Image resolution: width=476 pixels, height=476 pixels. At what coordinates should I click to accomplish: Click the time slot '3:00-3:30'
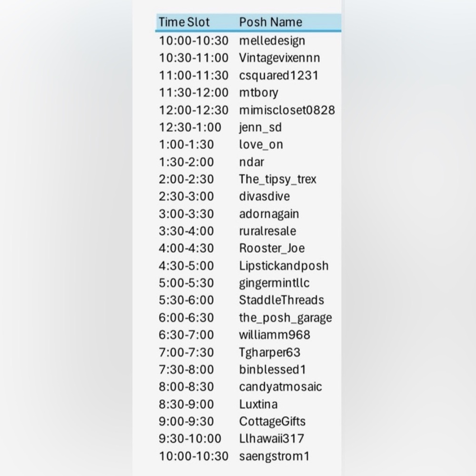coord(187,214)
